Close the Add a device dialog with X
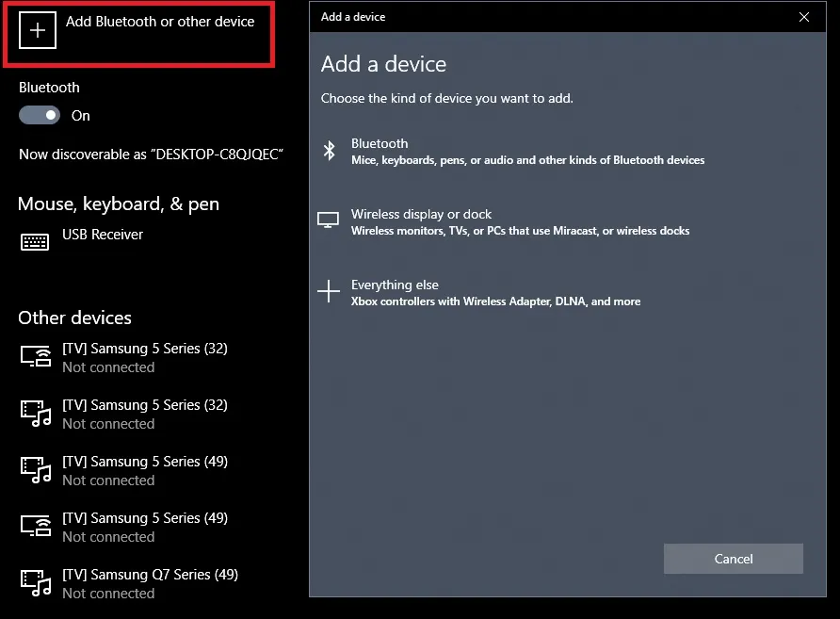This screenshot has width=840, height=619. click(803, 17)
